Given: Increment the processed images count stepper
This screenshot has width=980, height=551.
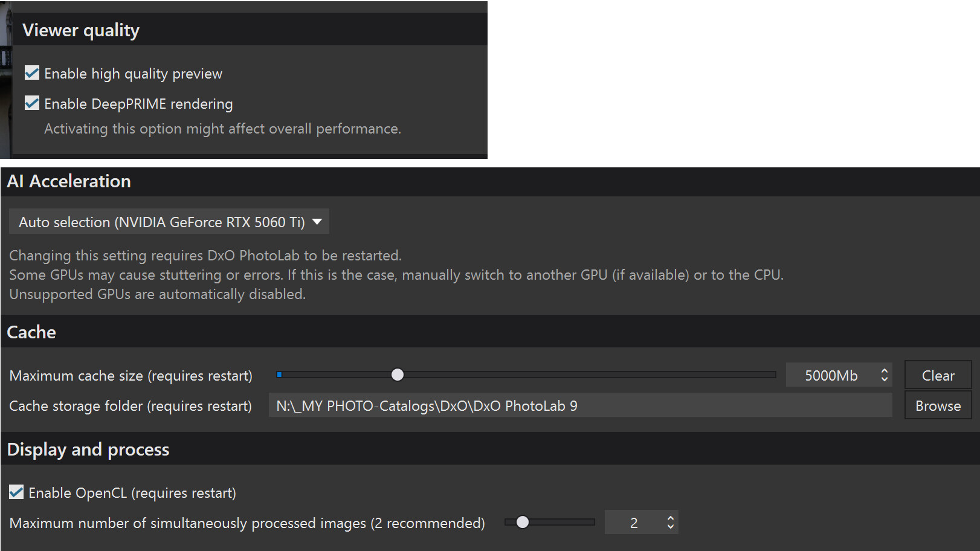Looking at the screenshot, I should tap(671, 518).
